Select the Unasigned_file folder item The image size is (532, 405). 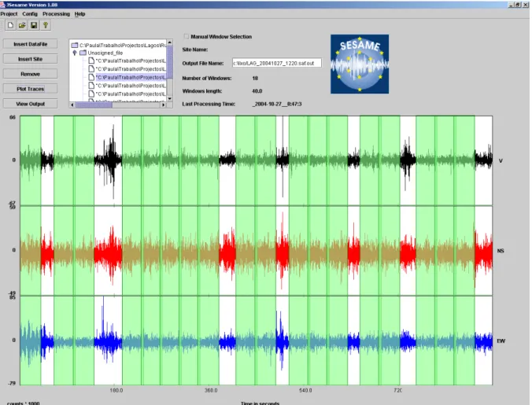[x=101, y=53]
